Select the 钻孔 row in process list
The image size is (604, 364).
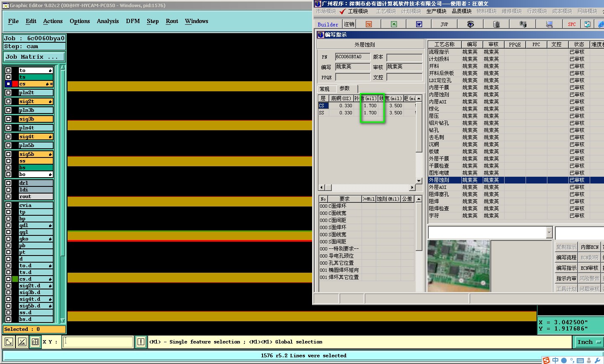pyautogui.click(x=515, y=130)
